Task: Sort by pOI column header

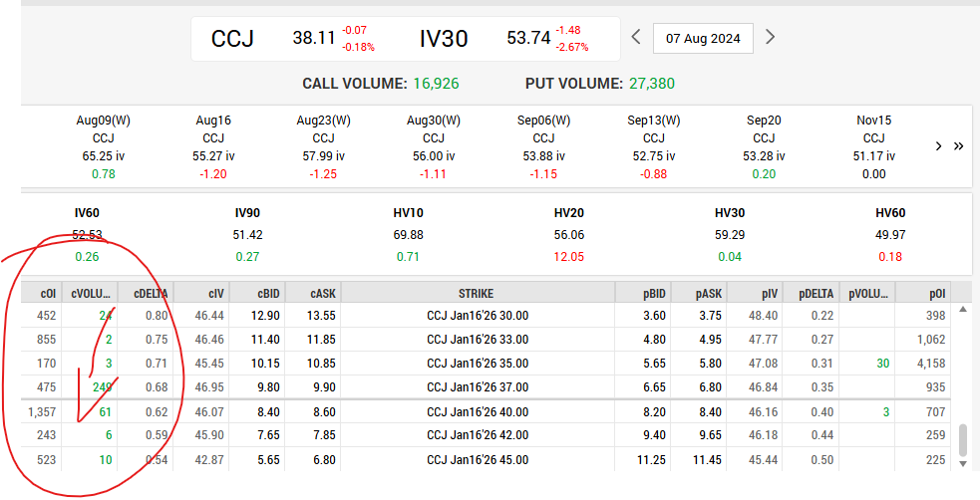Action: pos(923,294)
